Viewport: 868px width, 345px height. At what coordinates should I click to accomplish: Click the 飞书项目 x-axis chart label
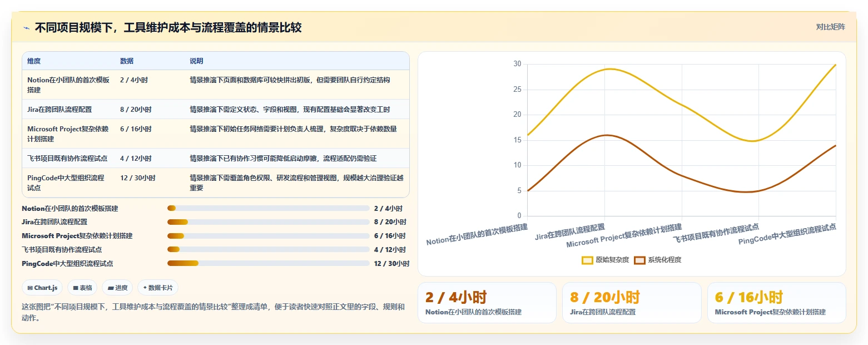(x=716, y=233)
